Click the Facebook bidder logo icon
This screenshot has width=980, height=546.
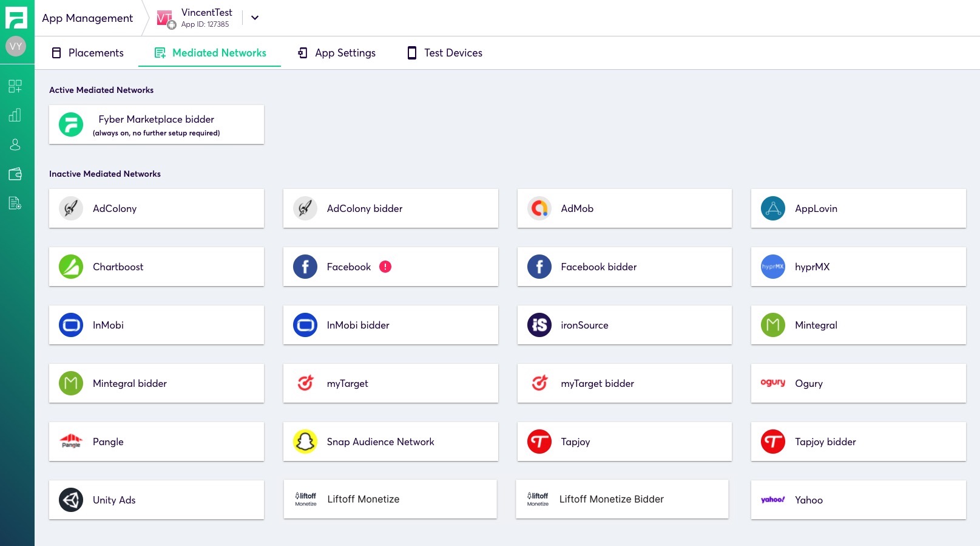point(539,267)
